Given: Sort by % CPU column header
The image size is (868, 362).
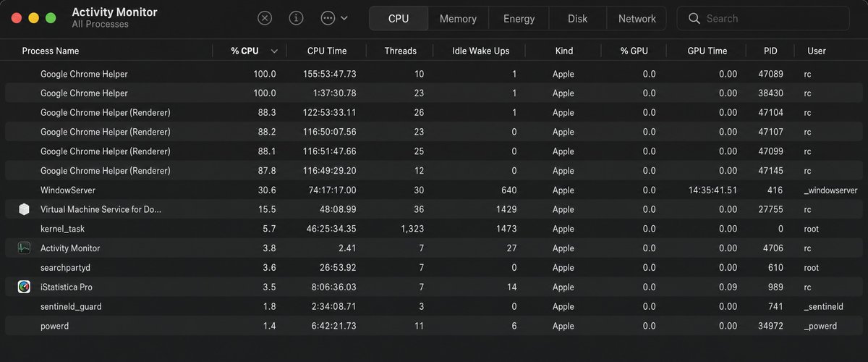Looking at the screenshot, I should (244, 51).
